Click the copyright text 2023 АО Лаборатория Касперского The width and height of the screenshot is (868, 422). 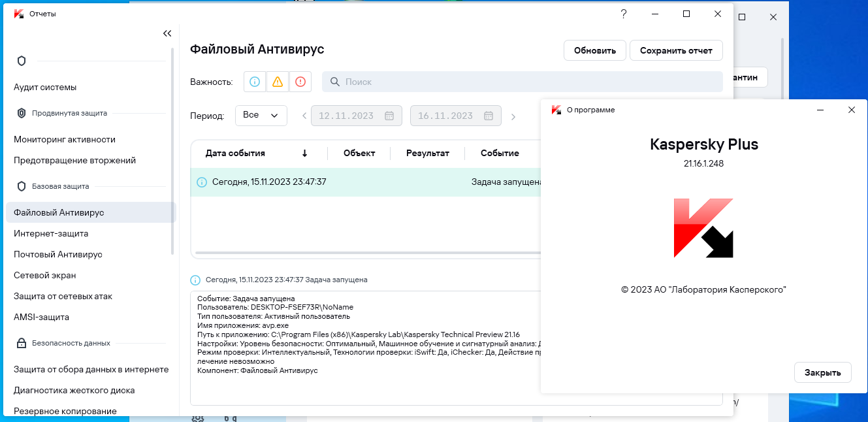[x=703, y=289]
